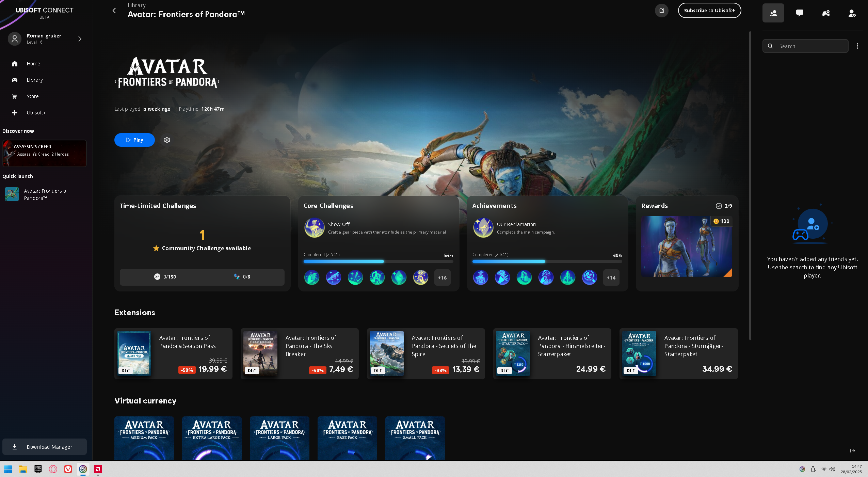Expand Roman_gruber profile chevron
Image resolution: width=868 pixels, height=477 pixels.
click(x=80, y=39)
